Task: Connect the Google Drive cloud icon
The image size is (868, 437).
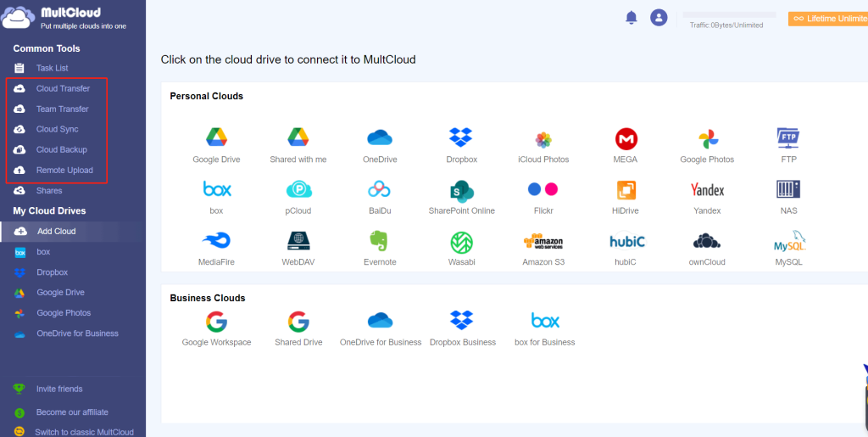Action: [216, 137]
